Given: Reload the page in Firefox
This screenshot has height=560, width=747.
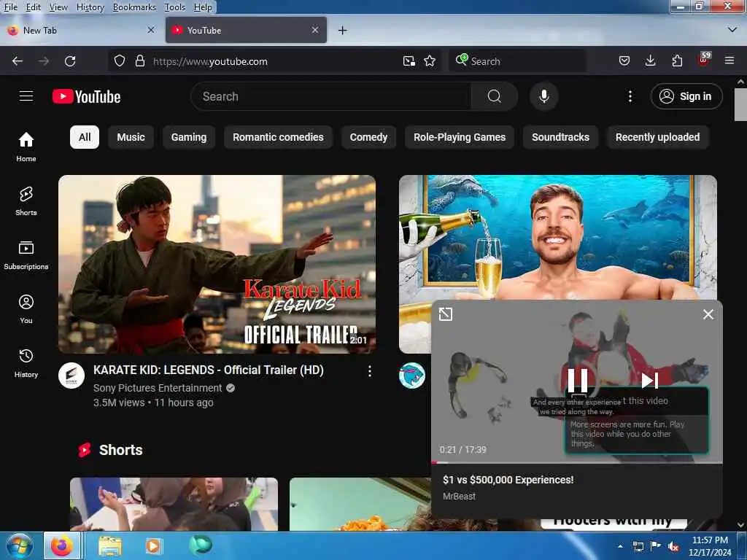Looking at the screenshot, I should click(70, 61).
